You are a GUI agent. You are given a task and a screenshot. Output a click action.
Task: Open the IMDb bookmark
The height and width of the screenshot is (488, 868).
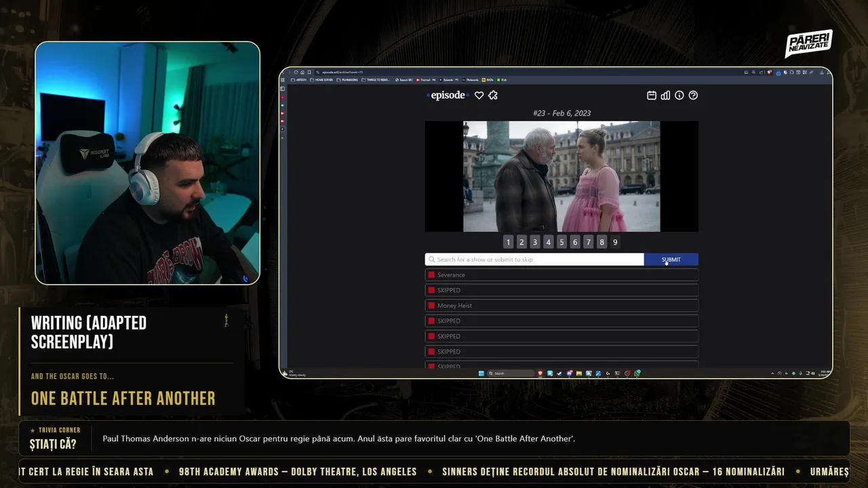click(x=488, y=80)
